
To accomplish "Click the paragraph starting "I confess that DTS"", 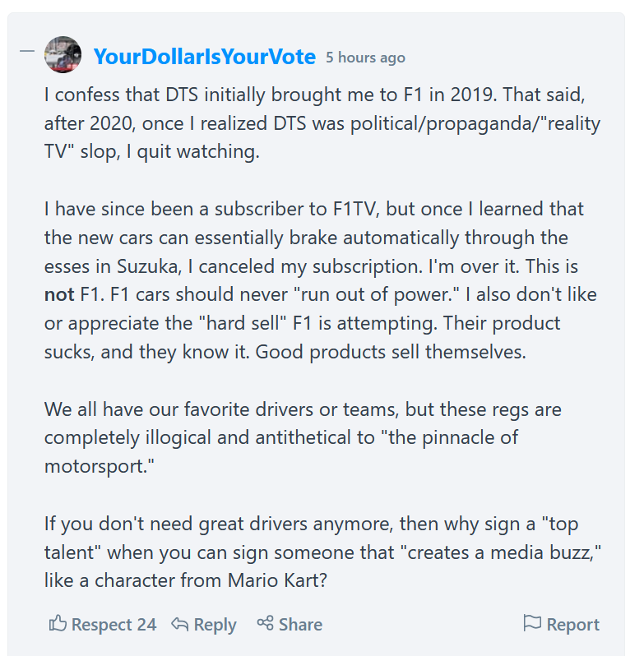I will click(321, 123).
